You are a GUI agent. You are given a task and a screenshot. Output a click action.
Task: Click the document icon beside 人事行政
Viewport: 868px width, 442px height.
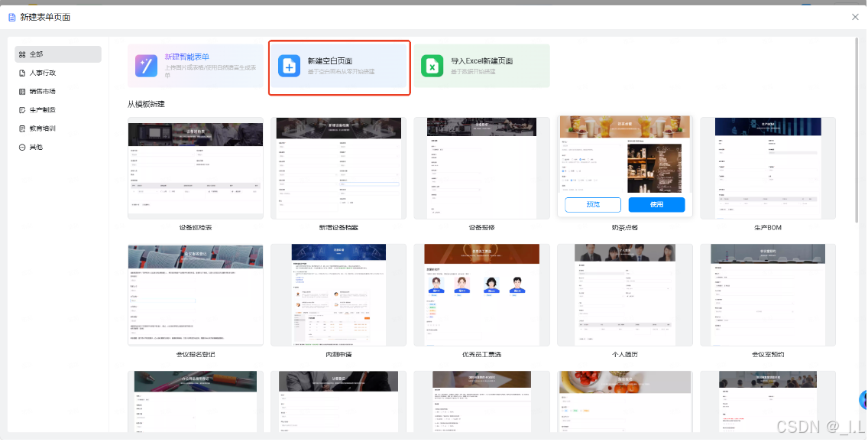[22, 73]
